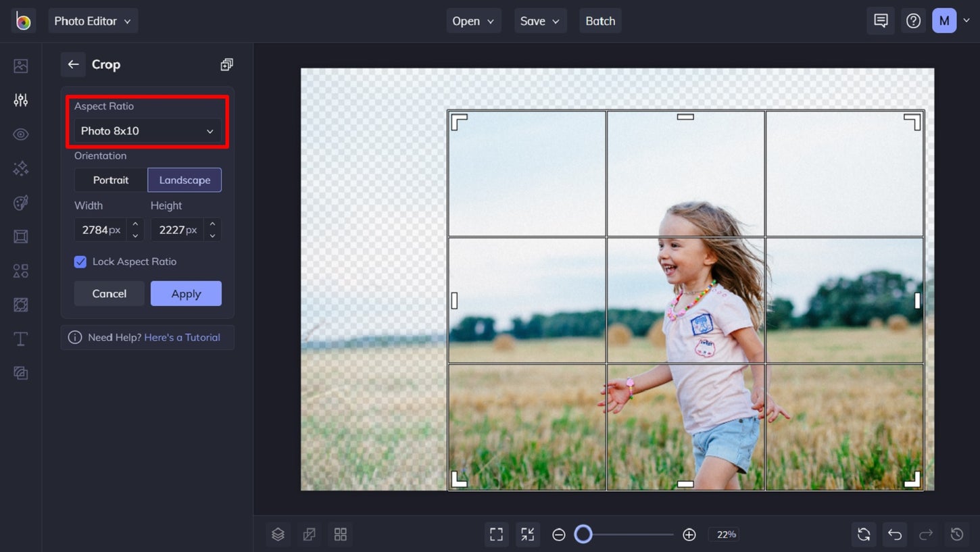Click the Batch menu item
Screen dimensions: 980x552
pos(600,21)
